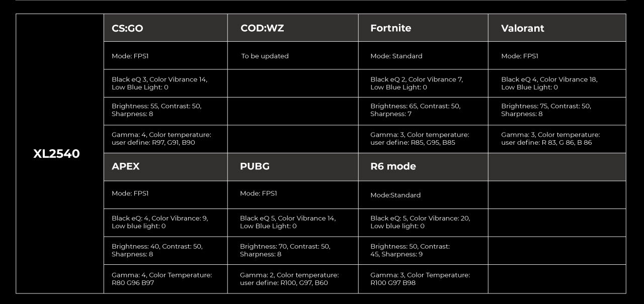This screenshot has width=644, height=304.
Task: Click the Fortnite header cell
Action: pos(423,28)
